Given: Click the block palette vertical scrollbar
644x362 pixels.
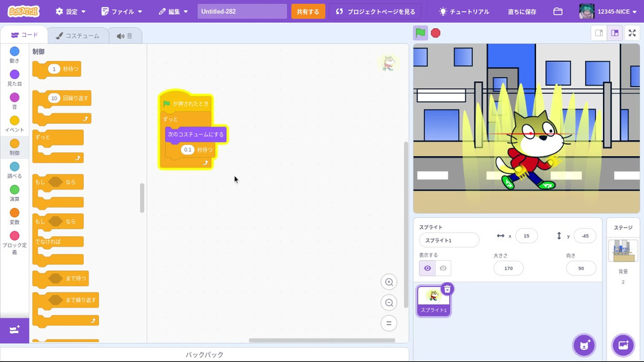Looking at the screenshot, I should coord(142,197).
